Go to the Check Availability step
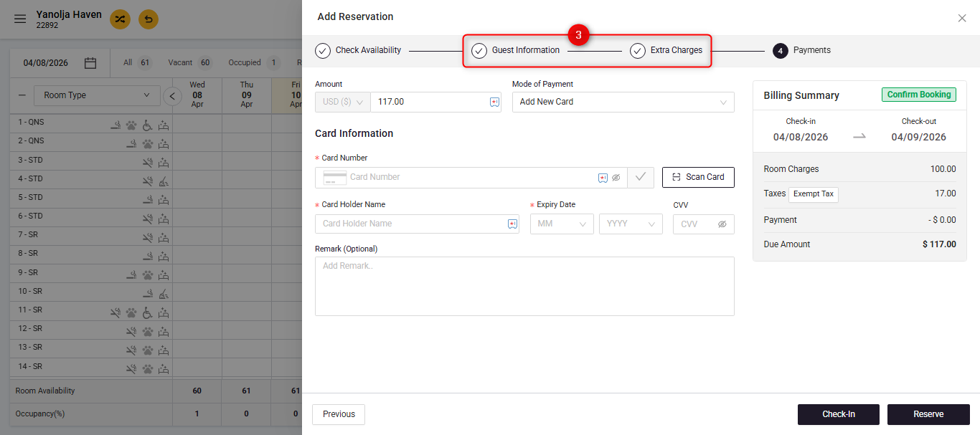 click(x=358, y=50)
